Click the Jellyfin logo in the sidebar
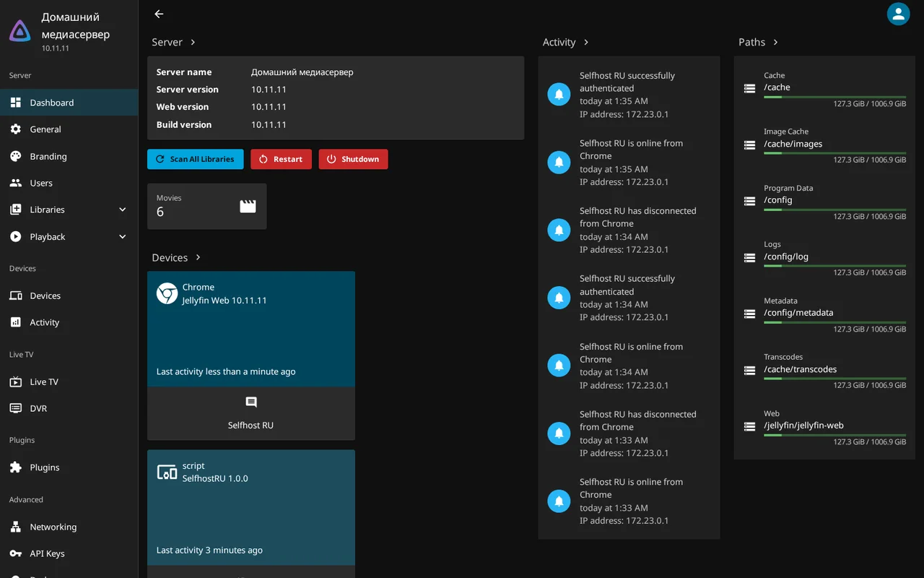Image resolution: width=924 pixels, height=578 pixels. pyautogui.click(x=20, y=30)
